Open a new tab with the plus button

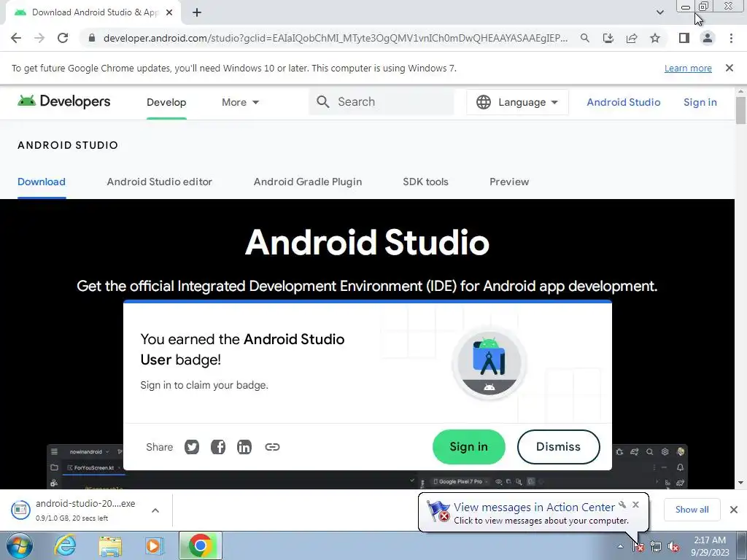tap(197, 12)
